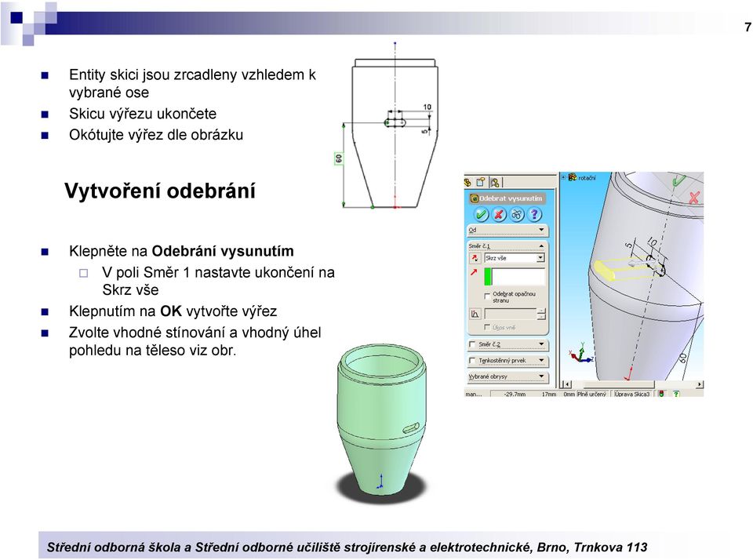
Task: Click the dimension 5 in 3D viewport
Action: [628, 245]
